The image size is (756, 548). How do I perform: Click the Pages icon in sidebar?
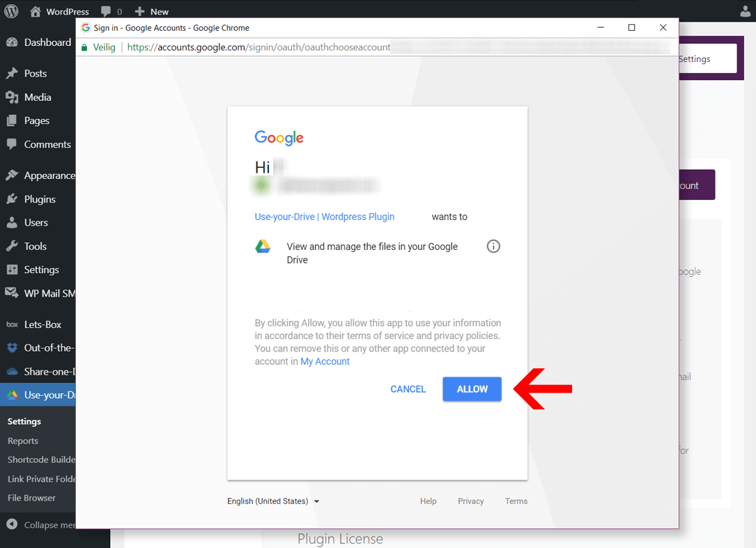pyautogui.click(x=12, y=120)
